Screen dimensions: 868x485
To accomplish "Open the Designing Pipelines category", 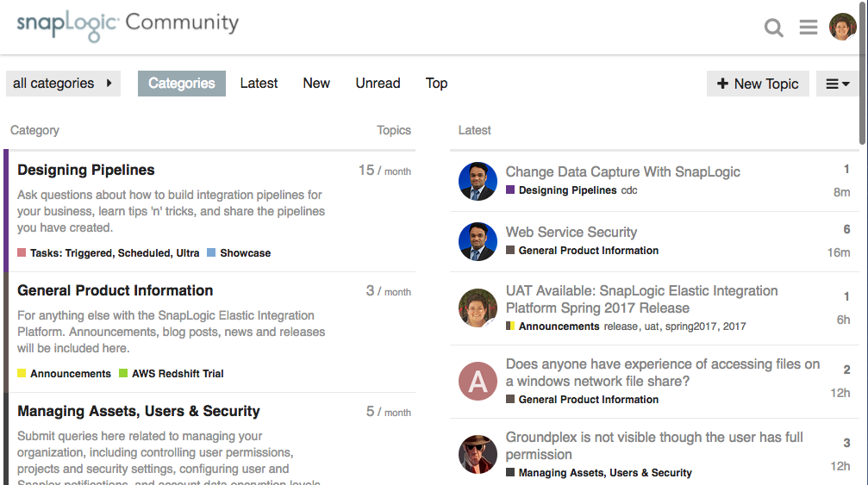I will 86,170.
